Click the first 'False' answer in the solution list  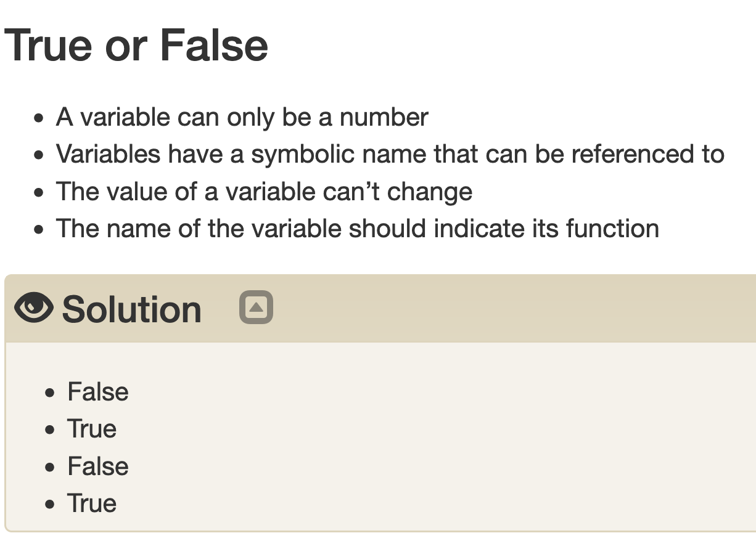coord(97,391)
